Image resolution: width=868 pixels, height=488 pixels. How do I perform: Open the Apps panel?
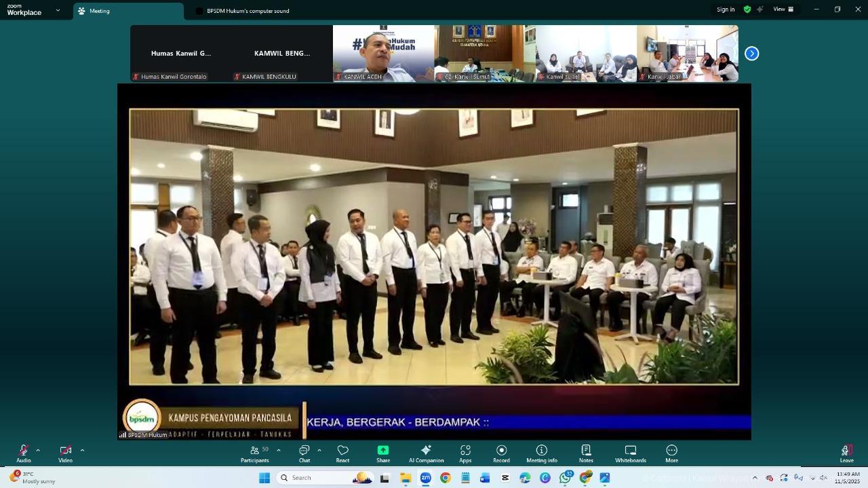[465, 453]
